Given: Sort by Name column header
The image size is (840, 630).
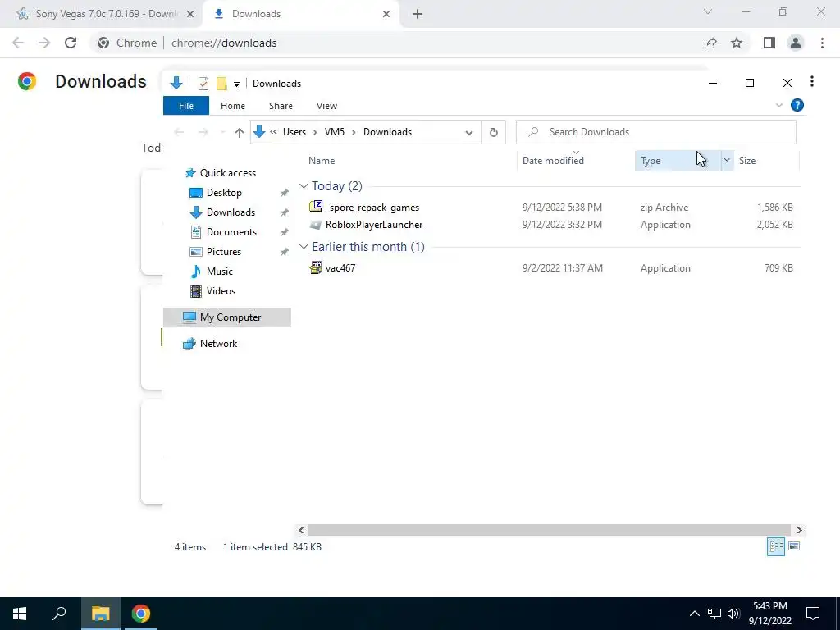Looking at the screenshot, I should click(x=322, y=161).
